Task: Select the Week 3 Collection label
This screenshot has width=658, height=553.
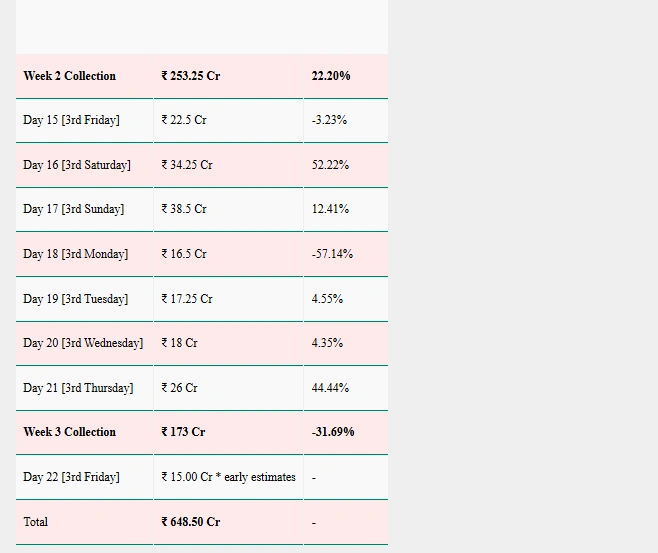Action: point(70,432)
